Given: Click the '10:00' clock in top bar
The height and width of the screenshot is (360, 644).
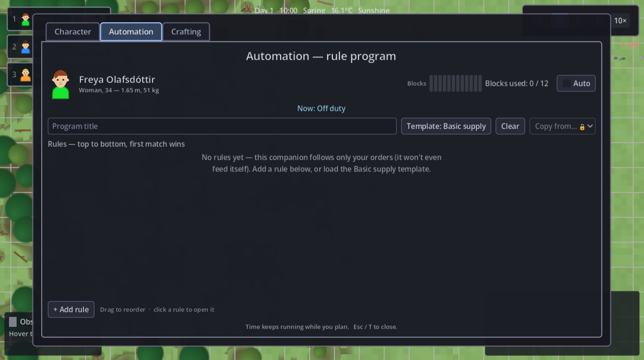Looking at the screenshot, I should point(288,10).
